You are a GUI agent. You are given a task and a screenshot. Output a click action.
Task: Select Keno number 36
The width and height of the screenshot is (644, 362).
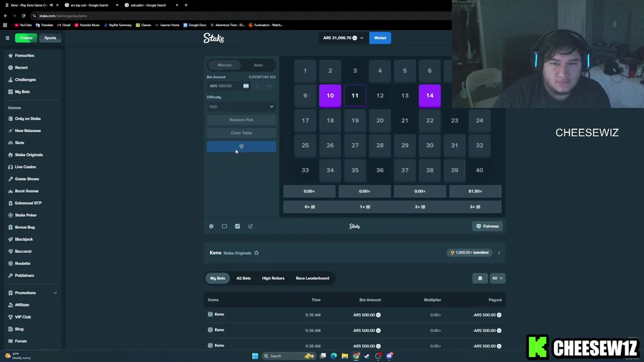pyautogui.click(x=380, y=170)
